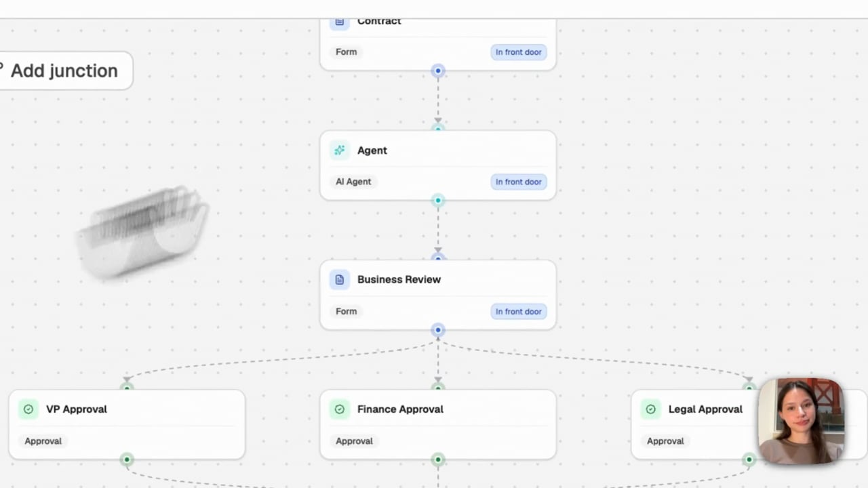Viewport: 868px width, 488px height.
Task: Click the Approval tag under Finance Approval
Action: coord(354,441)
